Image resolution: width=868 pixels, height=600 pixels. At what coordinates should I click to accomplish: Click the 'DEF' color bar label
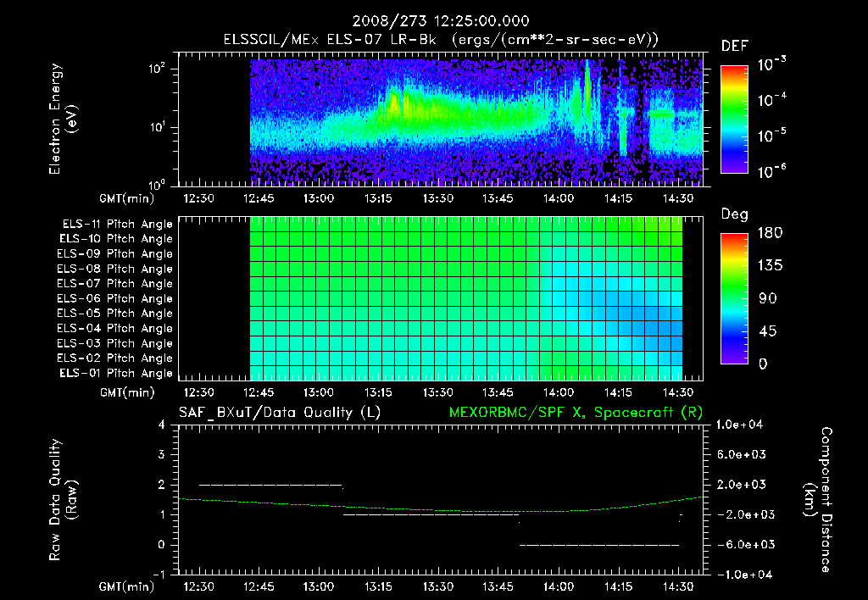click(735, 46)
